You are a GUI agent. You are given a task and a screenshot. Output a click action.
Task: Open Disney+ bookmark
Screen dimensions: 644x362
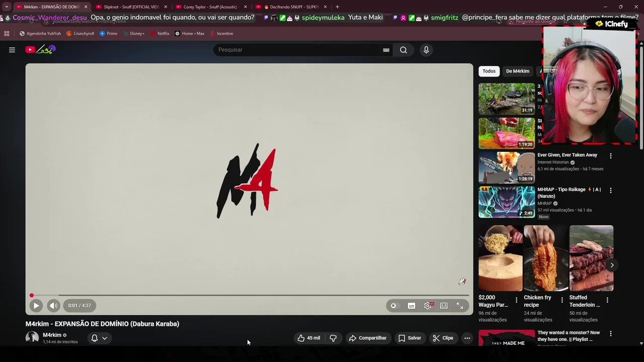133,34
